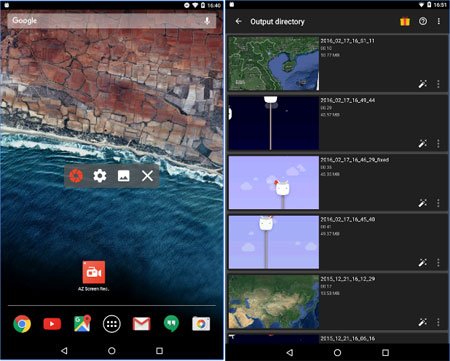Open the gallery picture icon in floating toolbar
Image resolution: width=450 pixels, height=361 pixels.
coord(124,176)
